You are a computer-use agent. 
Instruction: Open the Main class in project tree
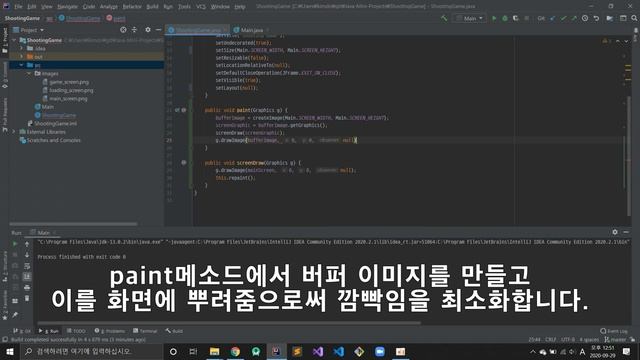point(47,107)
